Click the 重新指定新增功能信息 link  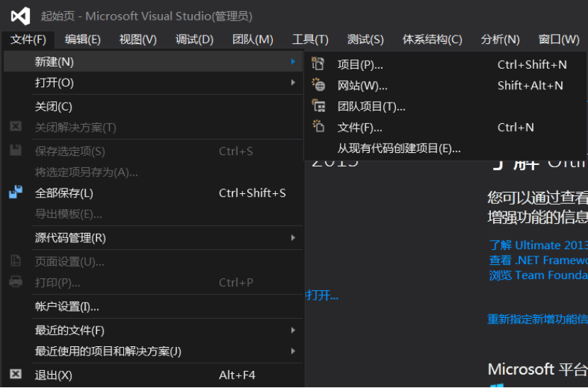[x=538, y=319]
